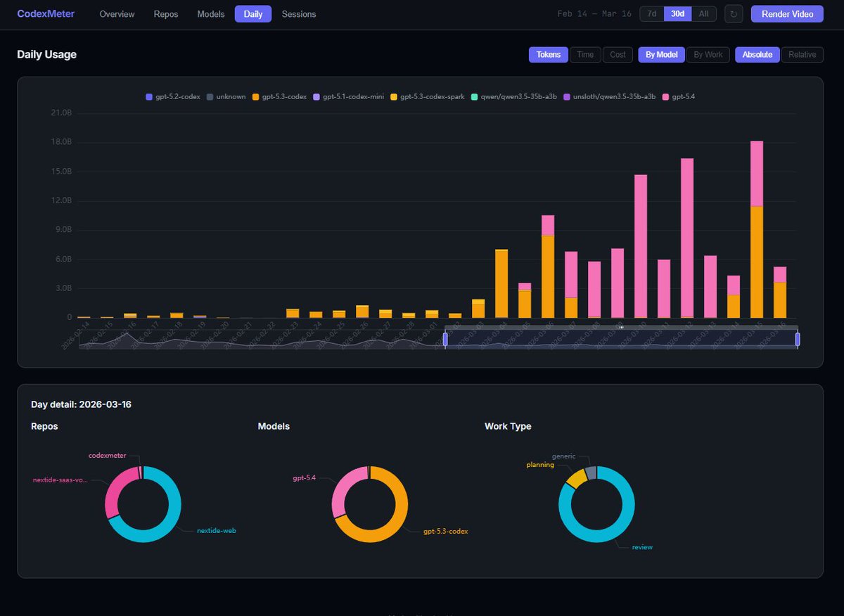Set date range to 7d
Viewport: 844px width, 616px height.
pos(652,14)
